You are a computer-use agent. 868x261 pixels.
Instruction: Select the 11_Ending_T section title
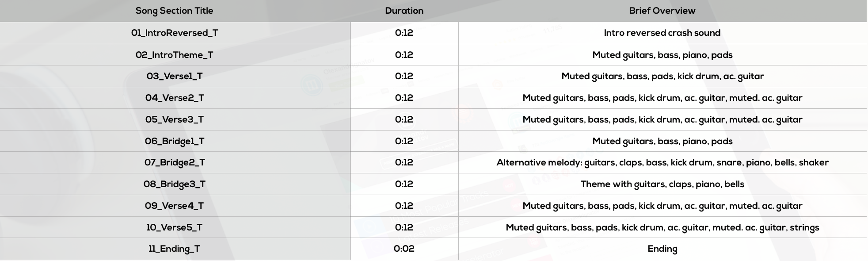pos(175,249)
